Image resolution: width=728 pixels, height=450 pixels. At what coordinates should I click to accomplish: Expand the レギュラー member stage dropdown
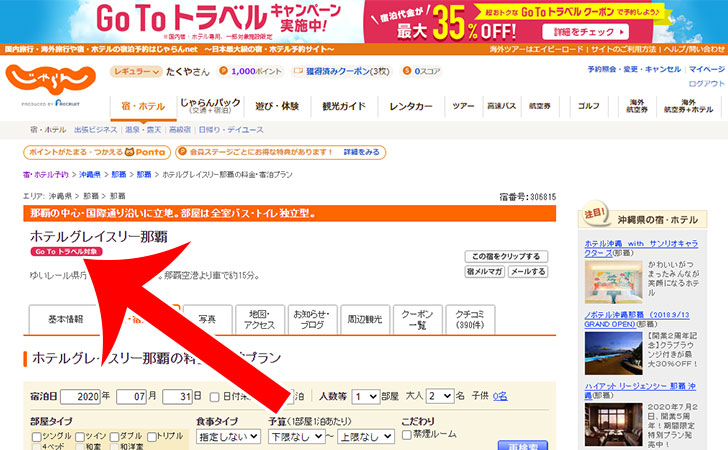pyautogui.click(x=136, y=72)
